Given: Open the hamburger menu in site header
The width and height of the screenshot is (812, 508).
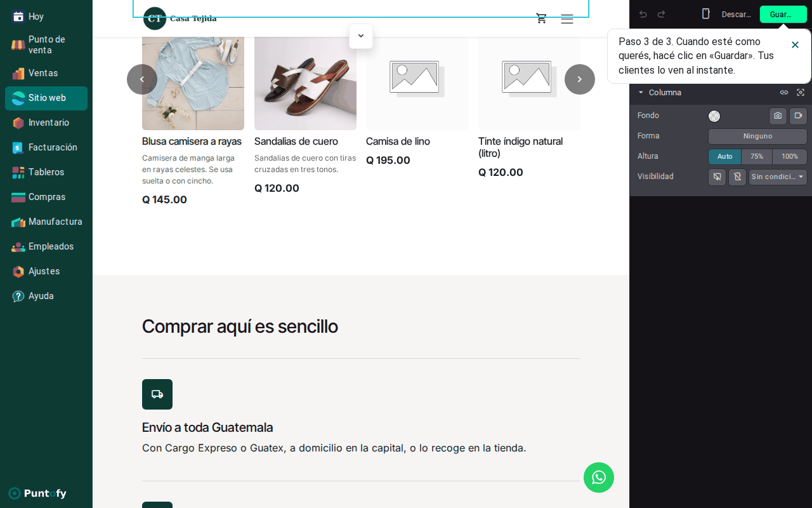Looking at the screenshot, I should point(567,19).
